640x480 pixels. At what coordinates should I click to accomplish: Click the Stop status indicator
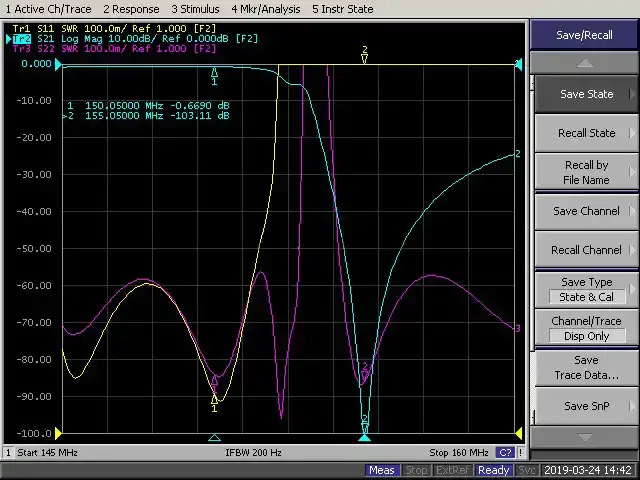(416, 470)
